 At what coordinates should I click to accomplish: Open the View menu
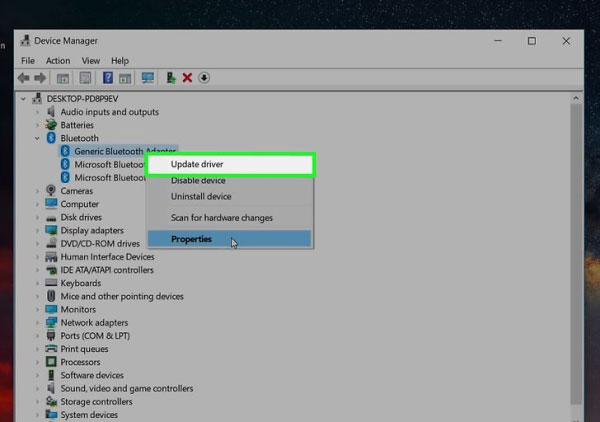point(91,60)
